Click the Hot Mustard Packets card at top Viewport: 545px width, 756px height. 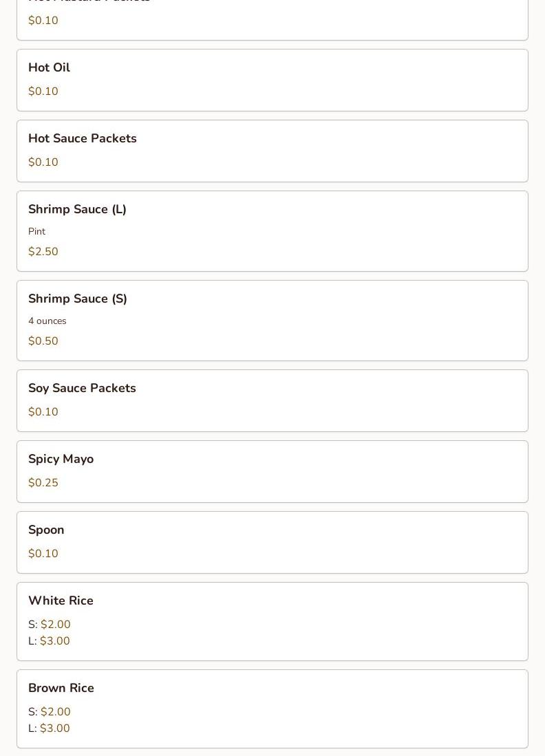coord(272,20)
